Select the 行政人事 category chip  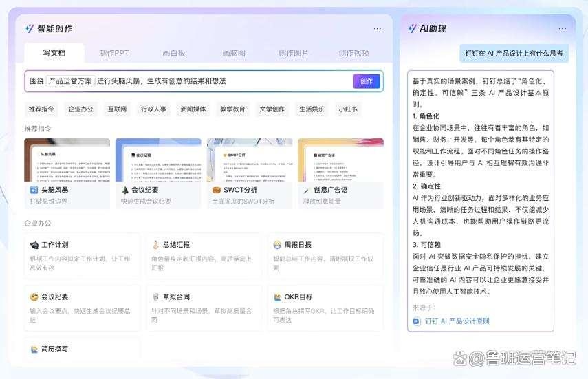pos(154,109)
